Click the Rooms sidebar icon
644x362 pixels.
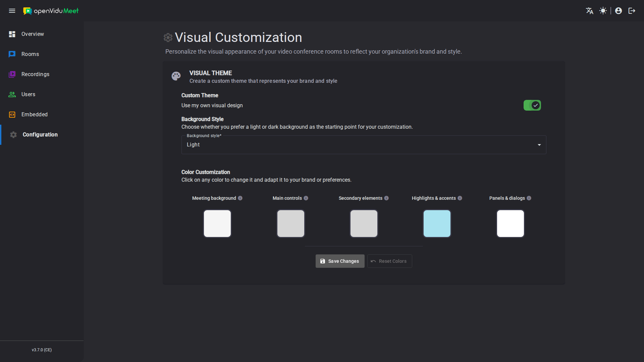(12, 54)
